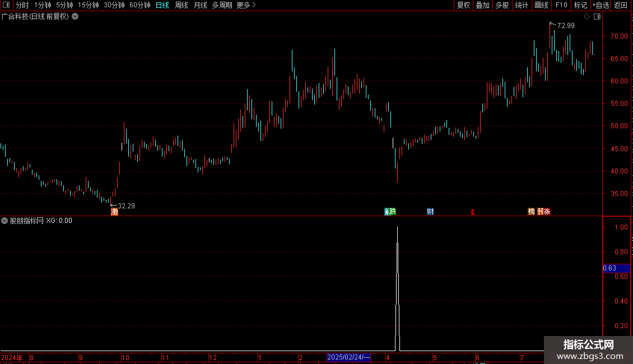This screenshot has height=364, width=633.
Task: Select the 15分钟 period tab
Action: tap(89, 5)
